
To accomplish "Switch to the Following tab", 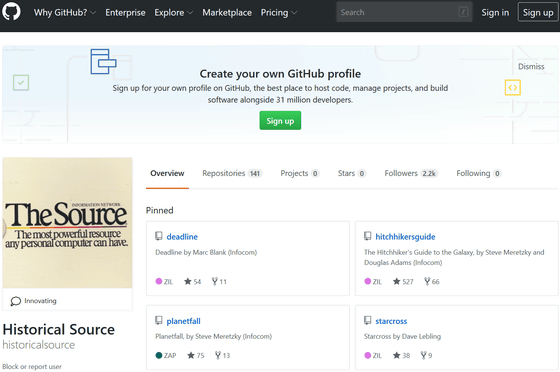I will coord(479,173).
